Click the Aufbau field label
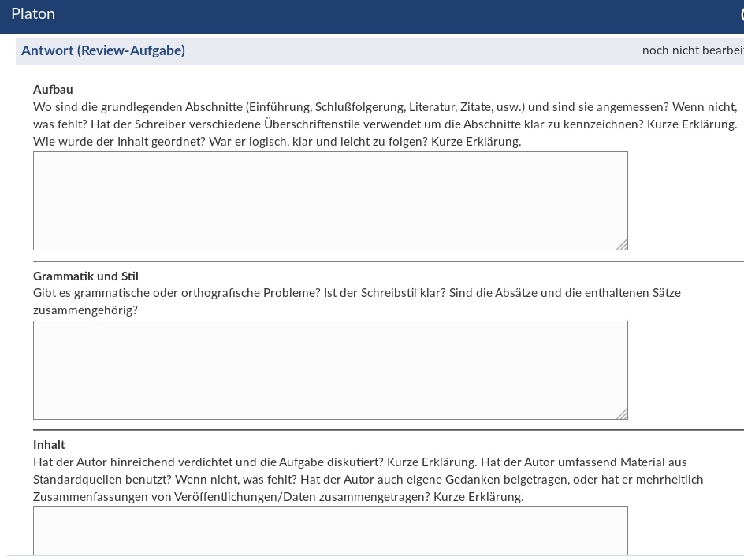The height and width of the screenshot is (560, 744). (x=53, y=90)
